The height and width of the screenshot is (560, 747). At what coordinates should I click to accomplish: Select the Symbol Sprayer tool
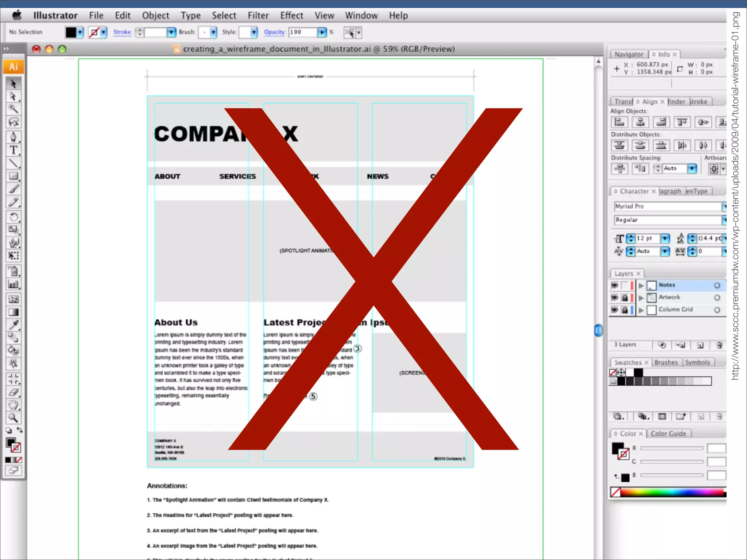coord(13,271)
